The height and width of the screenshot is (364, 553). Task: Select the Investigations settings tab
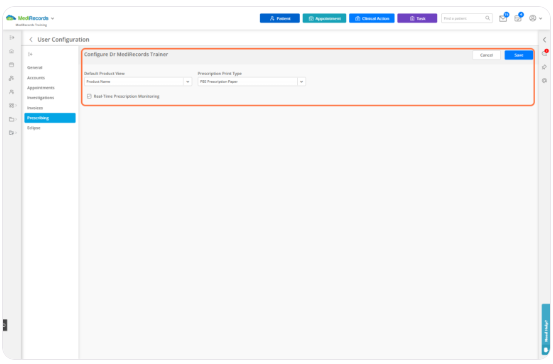tap(41, 98)
